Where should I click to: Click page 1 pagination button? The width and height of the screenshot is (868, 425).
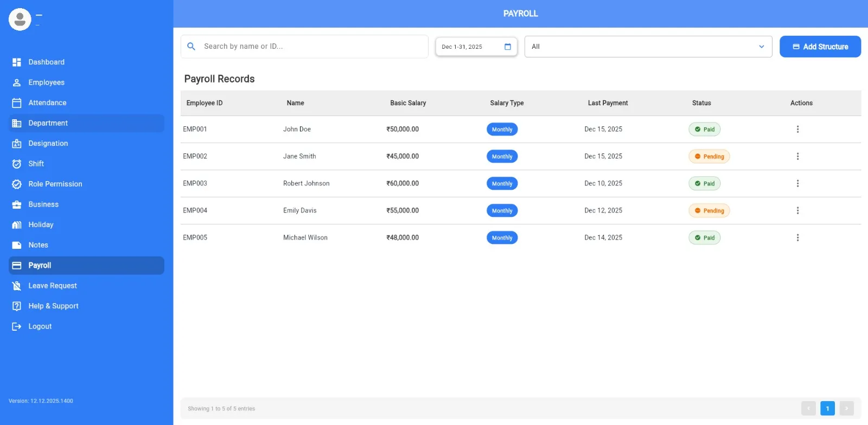[827, 408]
